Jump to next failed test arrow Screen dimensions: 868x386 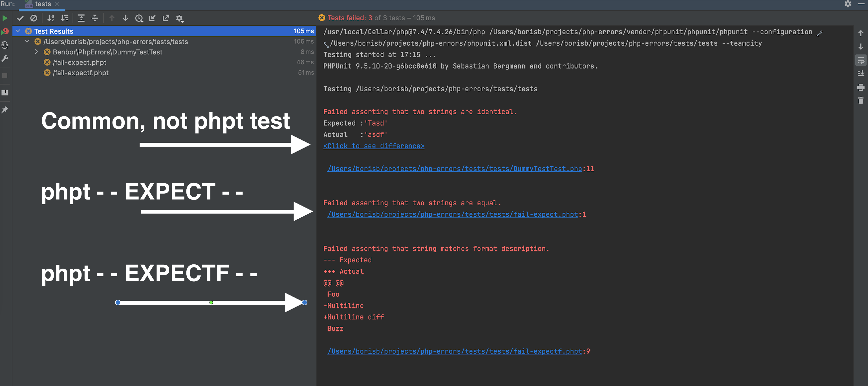point(125,18)
